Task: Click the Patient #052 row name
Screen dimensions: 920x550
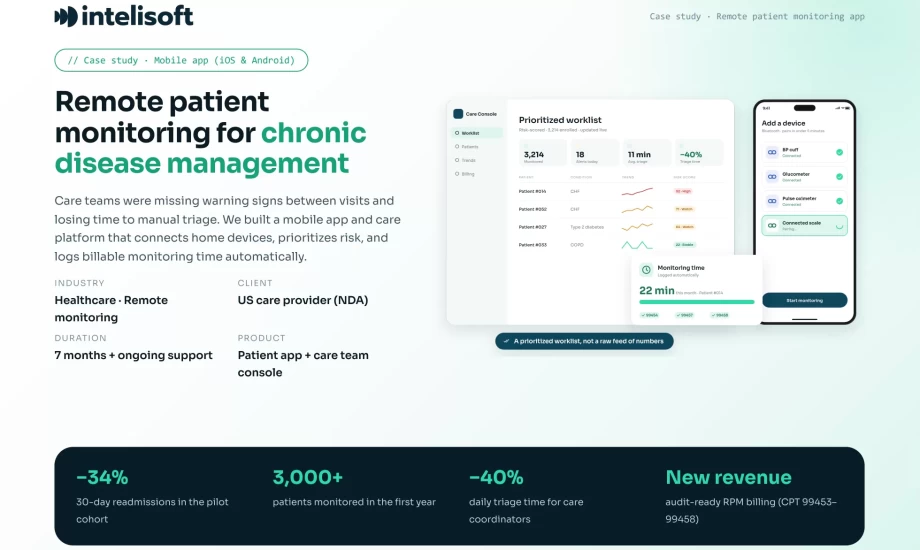Action: [x=533, y=209]
